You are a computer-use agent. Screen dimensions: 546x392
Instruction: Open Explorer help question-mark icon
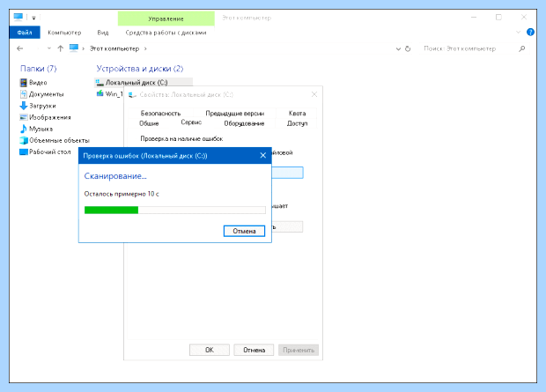530,32
